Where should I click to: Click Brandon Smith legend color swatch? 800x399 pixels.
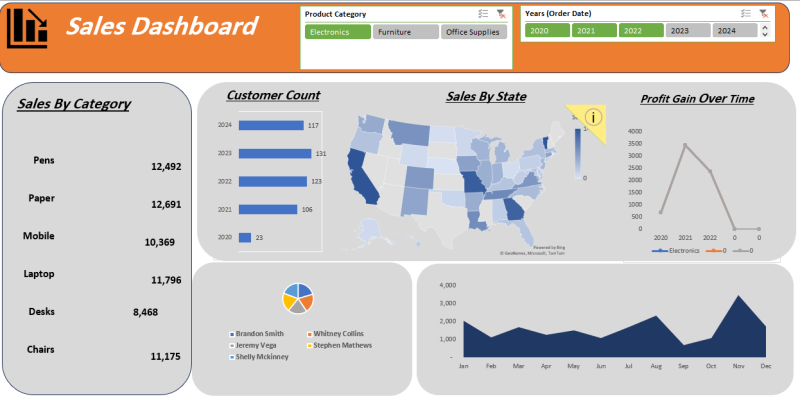click(232, 334)
